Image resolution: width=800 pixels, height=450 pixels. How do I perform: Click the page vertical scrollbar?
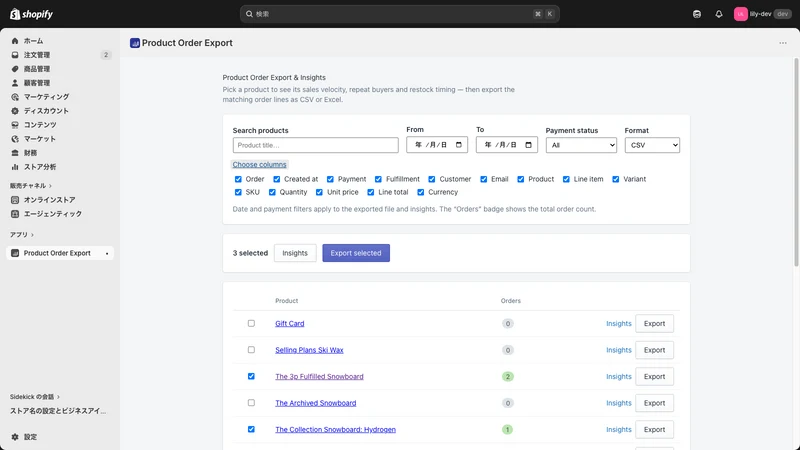point(796,162)
